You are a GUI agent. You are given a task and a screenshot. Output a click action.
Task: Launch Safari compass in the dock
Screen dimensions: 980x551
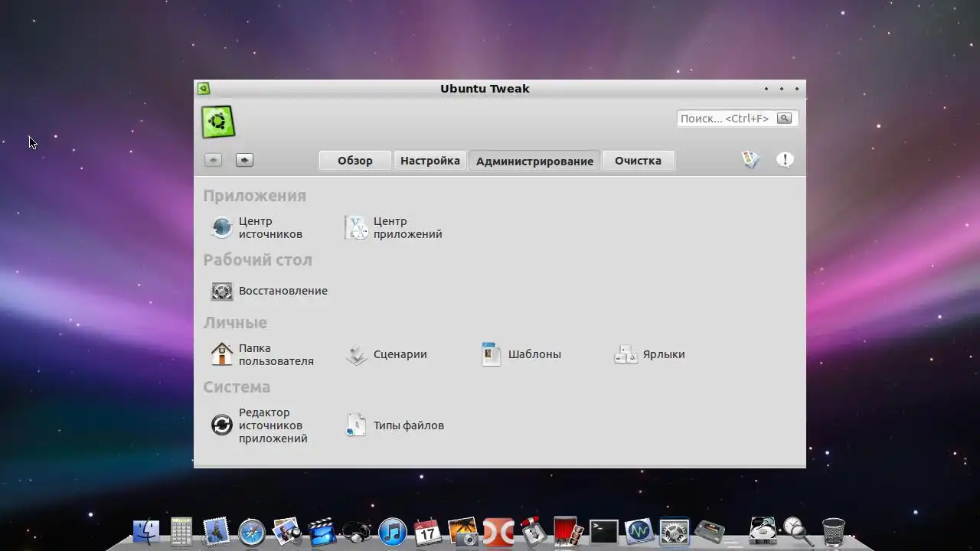tap(251, 533)
